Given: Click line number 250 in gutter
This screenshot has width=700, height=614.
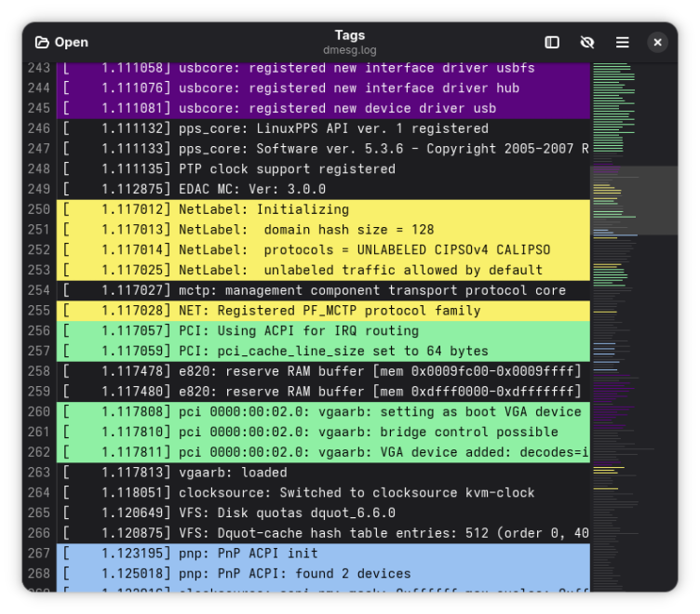Looking at the screenshot, I should [x=39, y=209].
